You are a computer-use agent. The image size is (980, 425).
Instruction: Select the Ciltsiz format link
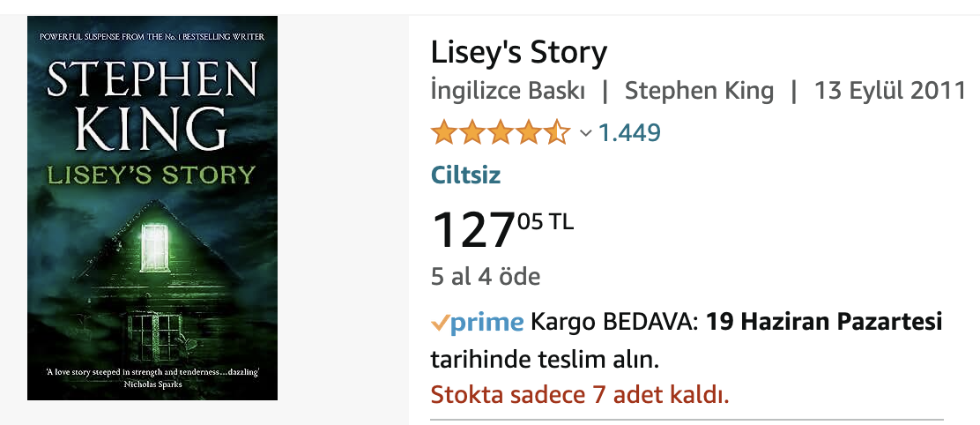[465, 175]
